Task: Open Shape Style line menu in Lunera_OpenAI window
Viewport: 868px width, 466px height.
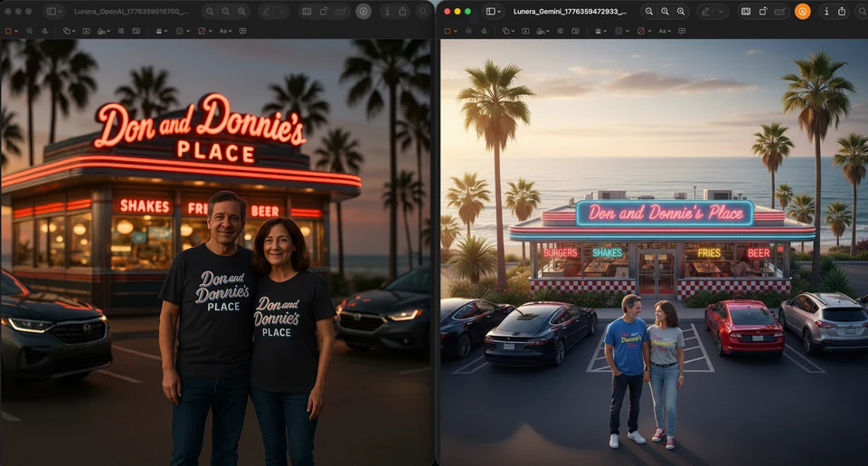Action: [162, 31]
